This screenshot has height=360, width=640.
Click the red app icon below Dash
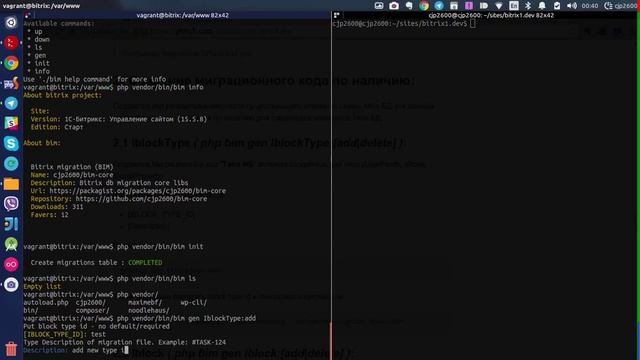click(11, 43)
